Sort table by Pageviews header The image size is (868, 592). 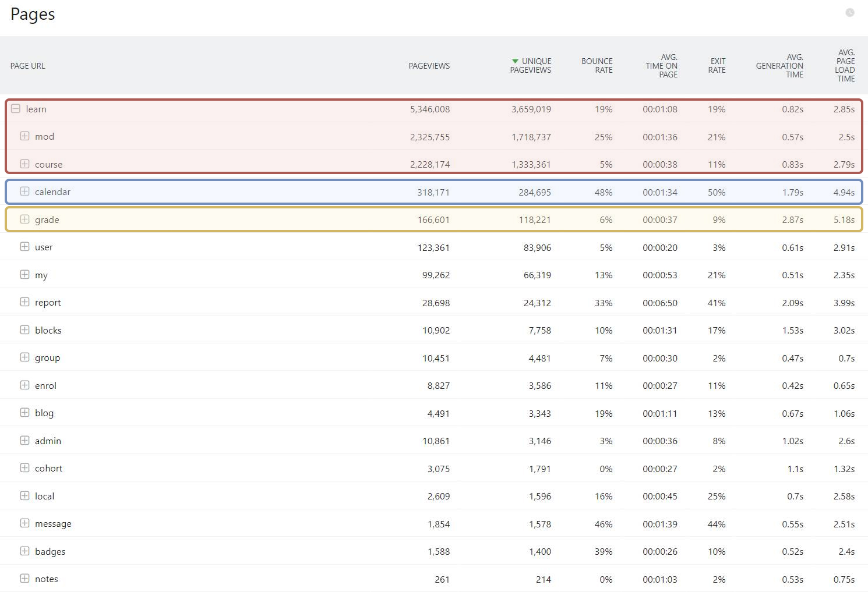[x=429, y=66]
